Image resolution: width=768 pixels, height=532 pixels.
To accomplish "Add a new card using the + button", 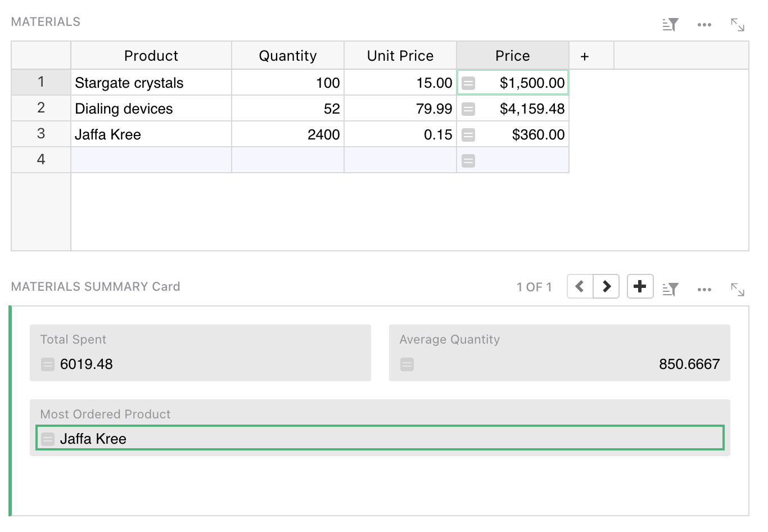I will coord(640,286).
